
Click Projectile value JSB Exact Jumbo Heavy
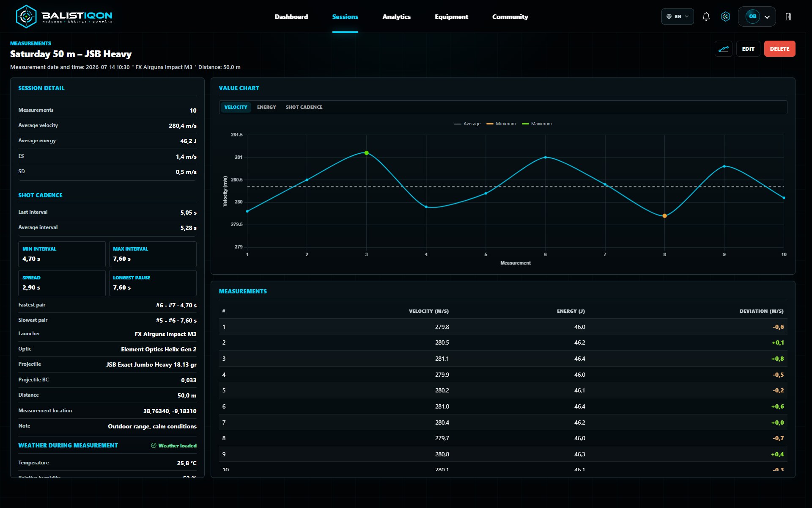(151, 364)
